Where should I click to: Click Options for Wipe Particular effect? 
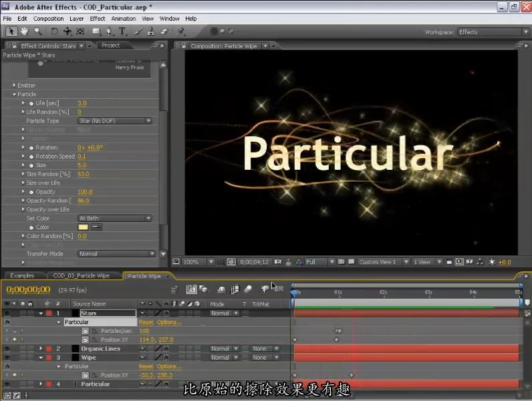[169, 366]
